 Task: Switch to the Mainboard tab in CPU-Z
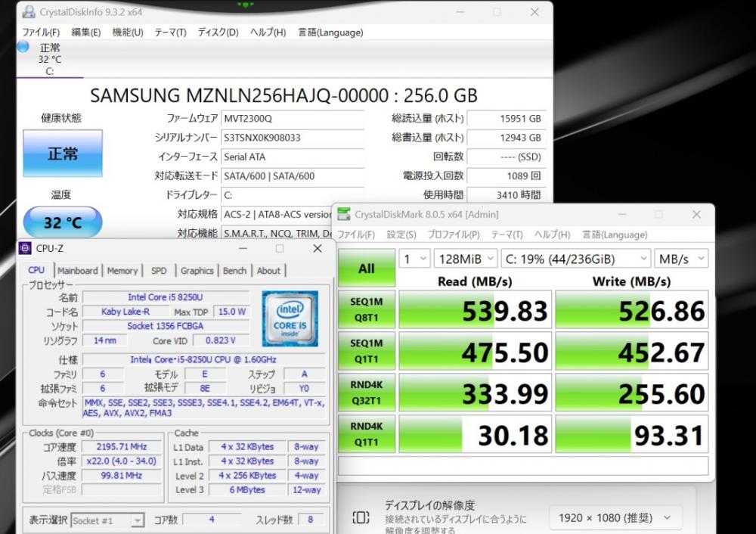tap(78, 271)
